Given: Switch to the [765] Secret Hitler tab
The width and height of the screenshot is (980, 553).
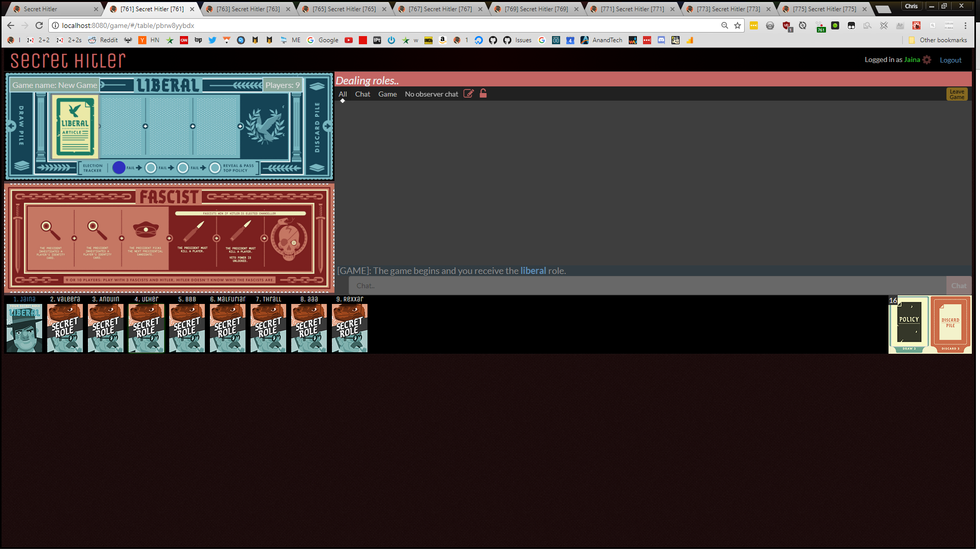Looking at the screenshot, I should tap(344, 9).
